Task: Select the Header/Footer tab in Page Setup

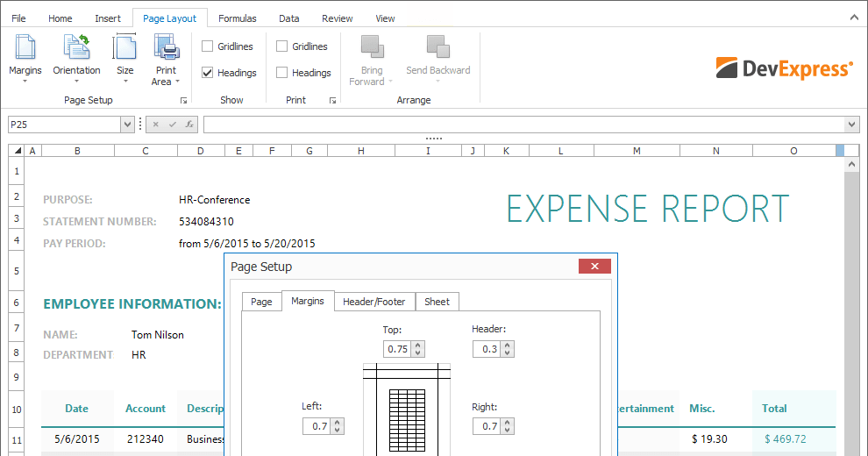Action: 374,302
